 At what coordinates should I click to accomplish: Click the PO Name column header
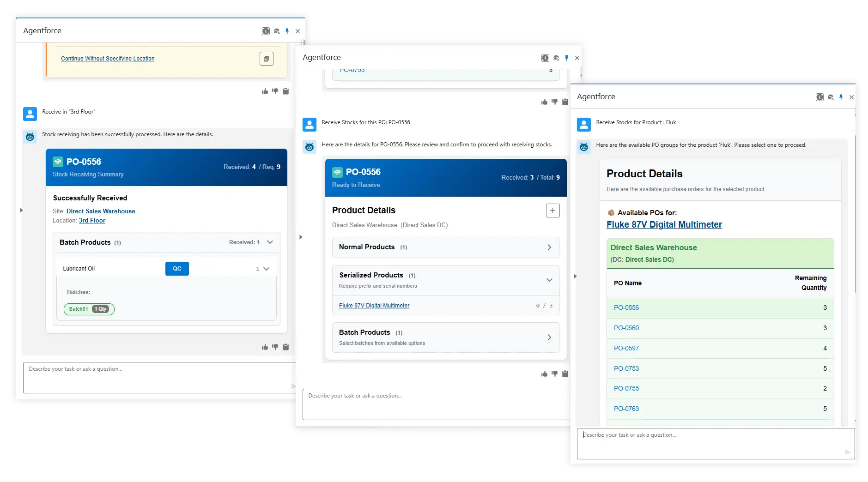pyautogui.click(x=627, y=283)
